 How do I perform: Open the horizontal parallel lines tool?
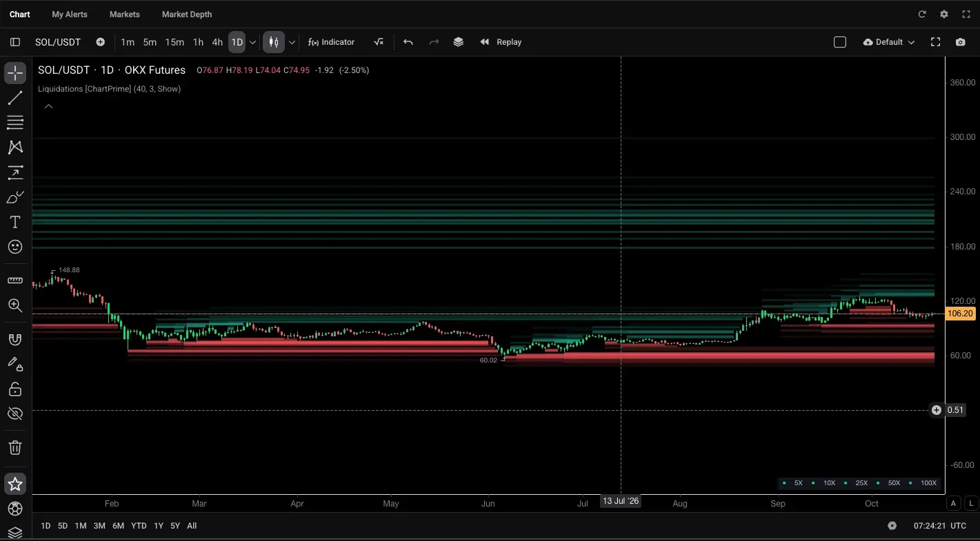pos(15,123)
